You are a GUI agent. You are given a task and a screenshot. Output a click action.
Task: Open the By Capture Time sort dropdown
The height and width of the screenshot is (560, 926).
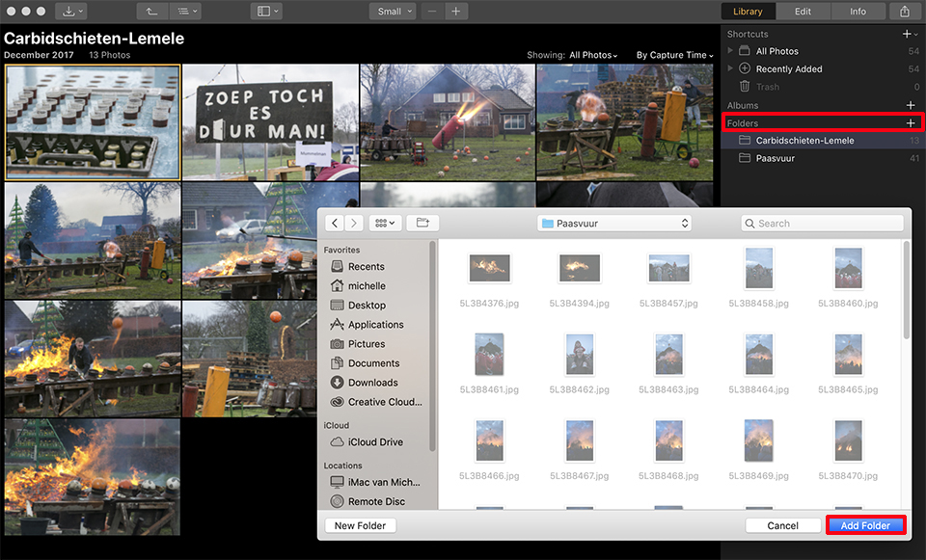point(674,55)
